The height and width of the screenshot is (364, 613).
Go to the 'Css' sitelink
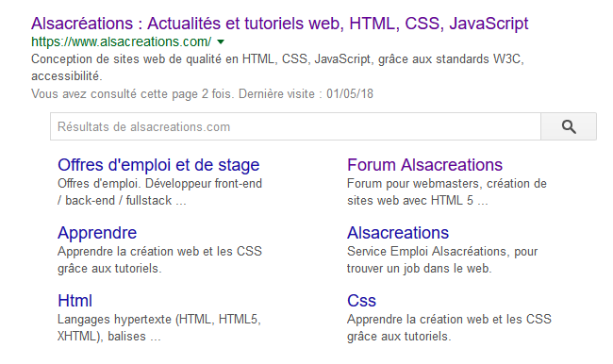pos(361,301)
